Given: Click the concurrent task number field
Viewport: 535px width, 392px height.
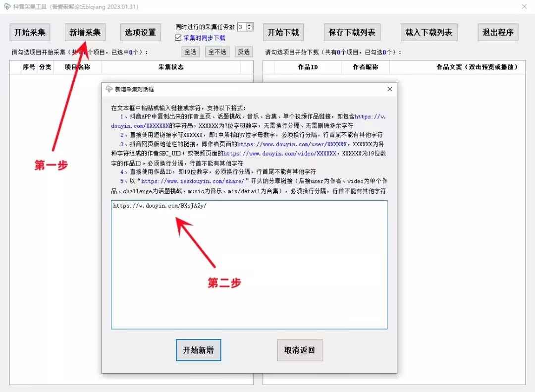Looking at the screenshot, I should point(242,27).
